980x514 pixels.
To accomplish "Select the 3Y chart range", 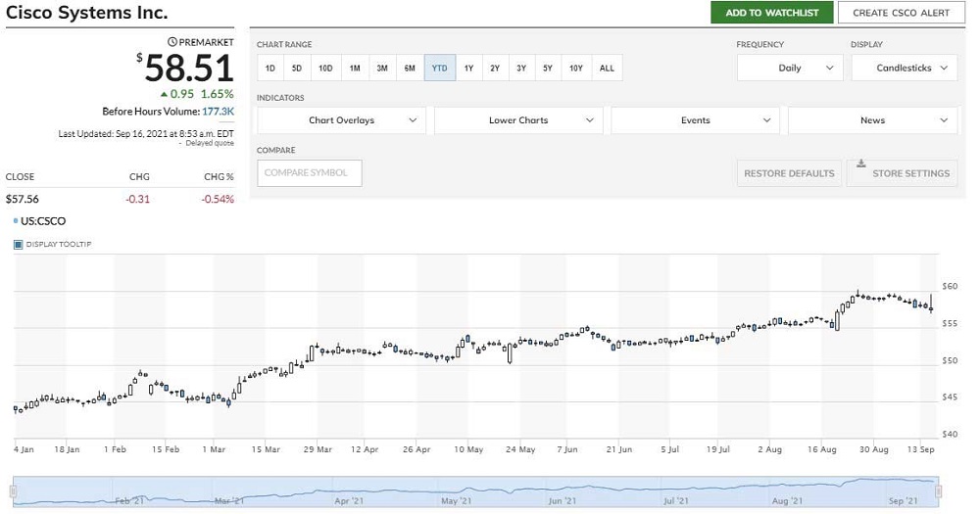I will (521, 69).
